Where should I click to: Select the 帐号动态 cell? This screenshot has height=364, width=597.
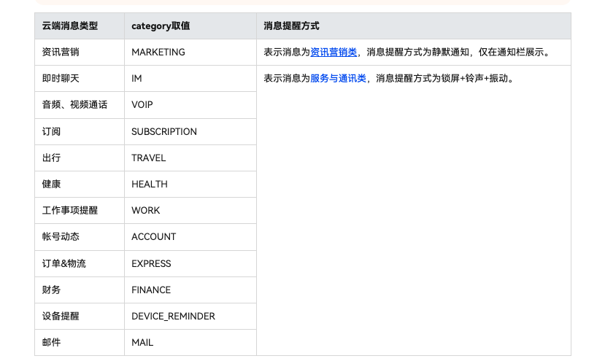point(80,237)
